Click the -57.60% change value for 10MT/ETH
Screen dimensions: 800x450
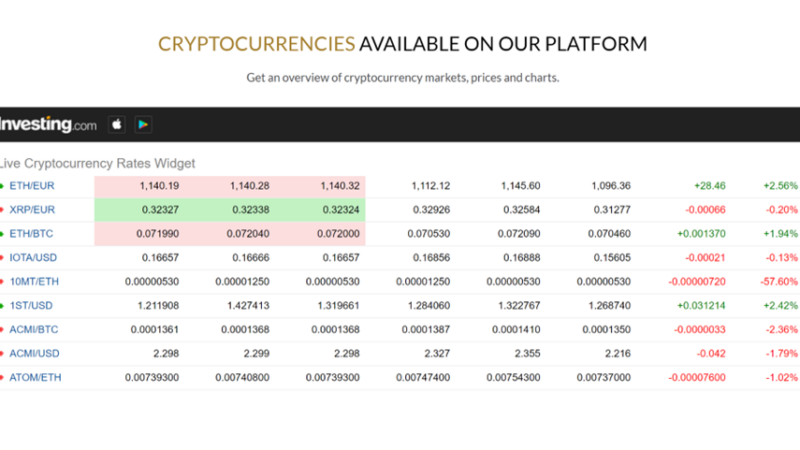[777, 282]
